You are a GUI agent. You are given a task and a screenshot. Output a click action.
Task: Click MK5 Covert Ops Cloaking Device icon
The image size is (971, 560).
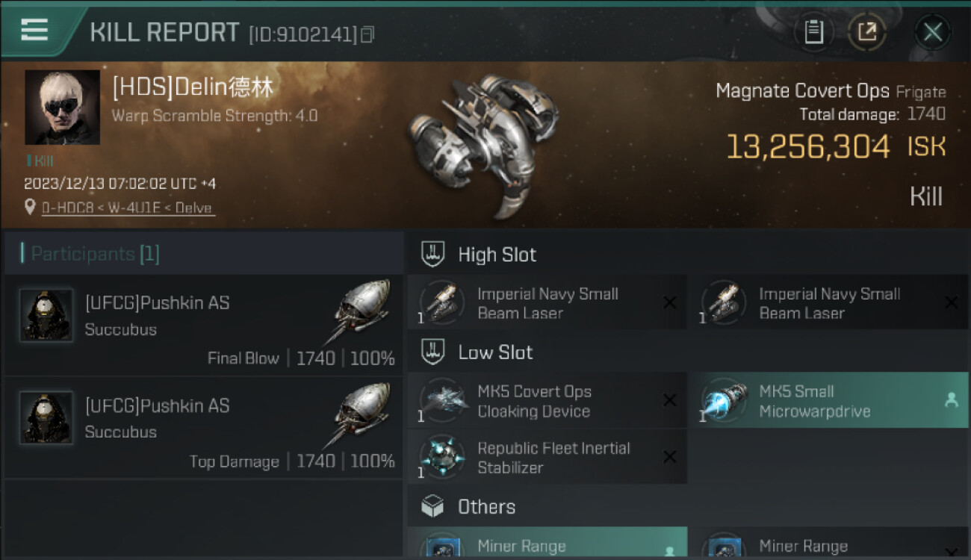[x=444, y=401]
